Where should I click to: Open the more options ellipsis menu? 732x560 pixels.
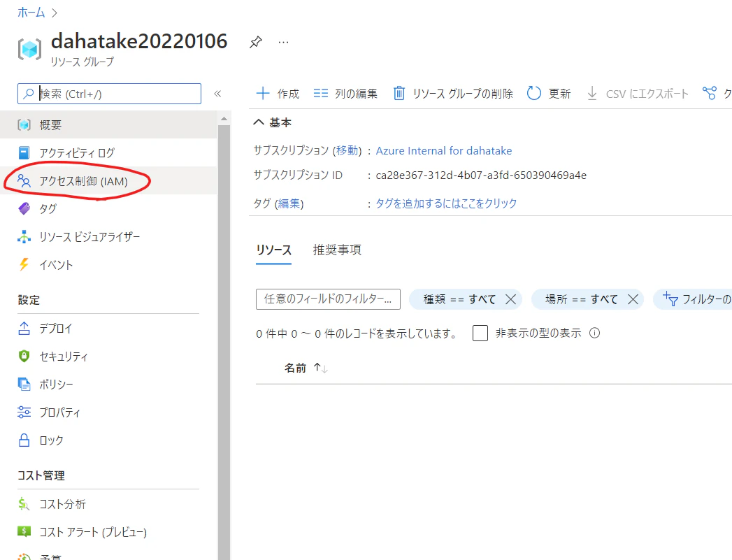pos(283,42)
